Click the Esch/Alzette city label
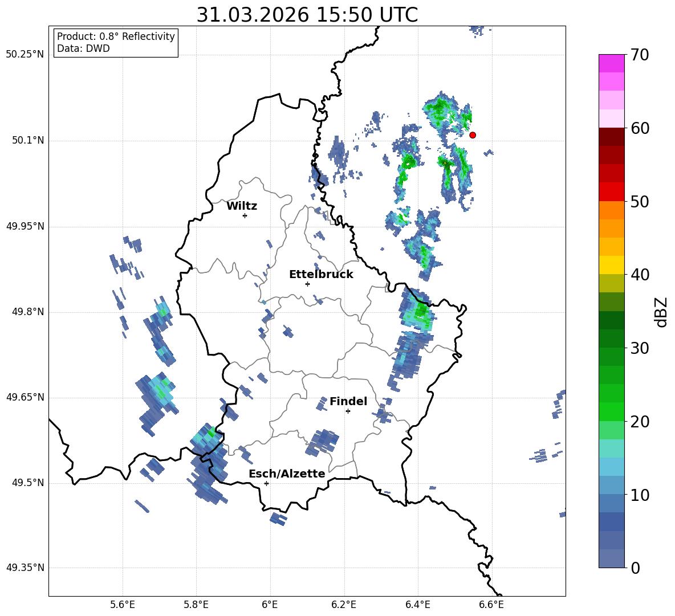 tap(287, 474)
